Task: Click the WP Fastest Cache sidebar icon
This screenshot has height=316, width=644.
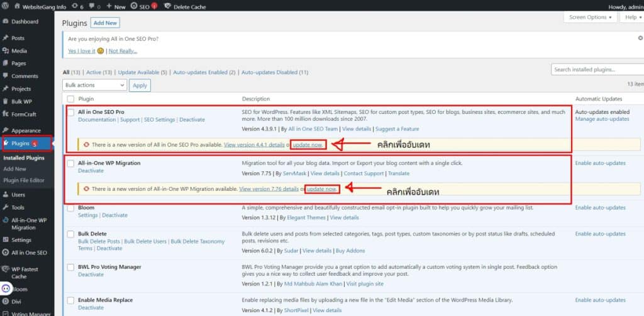Action: pos(5,269)
